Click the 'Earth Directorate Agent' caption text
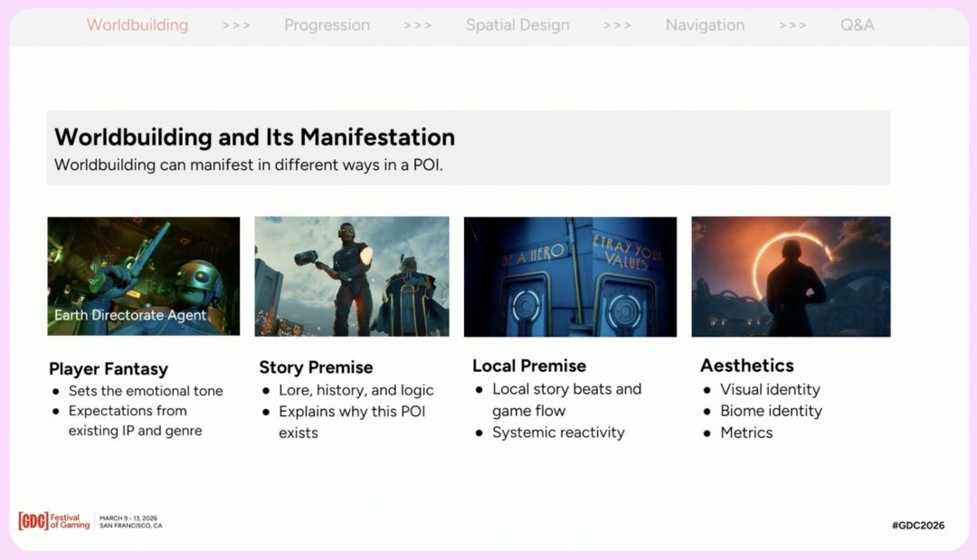Screen dimensions: 977x560 130,315
